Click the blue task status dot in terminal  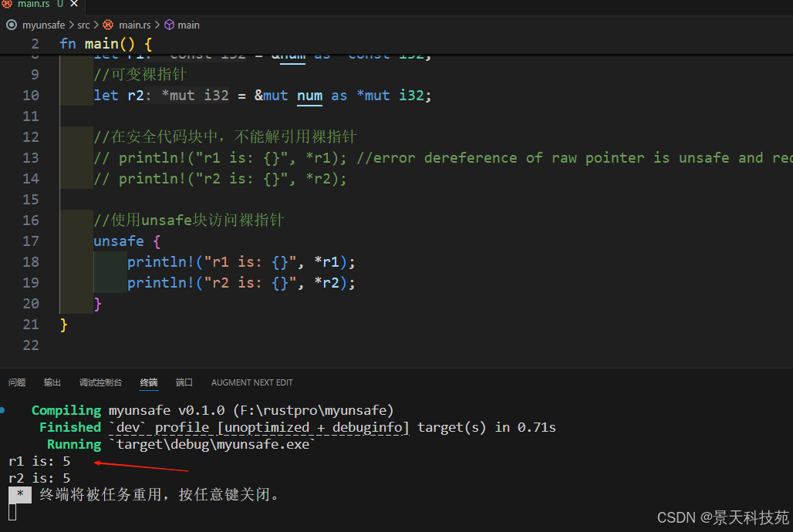pos(2,410)
